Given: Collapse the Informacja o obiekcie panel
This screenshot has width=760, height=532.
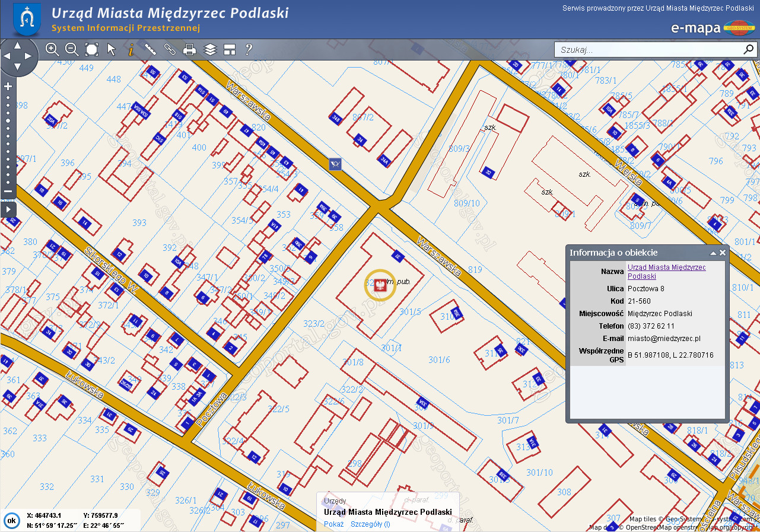Looking at the screenshot, I should [713, 253].
